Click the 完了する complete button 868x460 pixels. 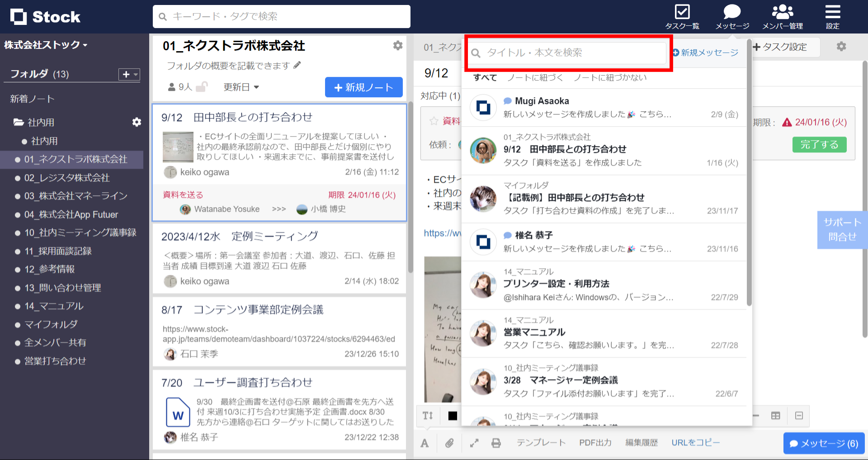[819, 145]
